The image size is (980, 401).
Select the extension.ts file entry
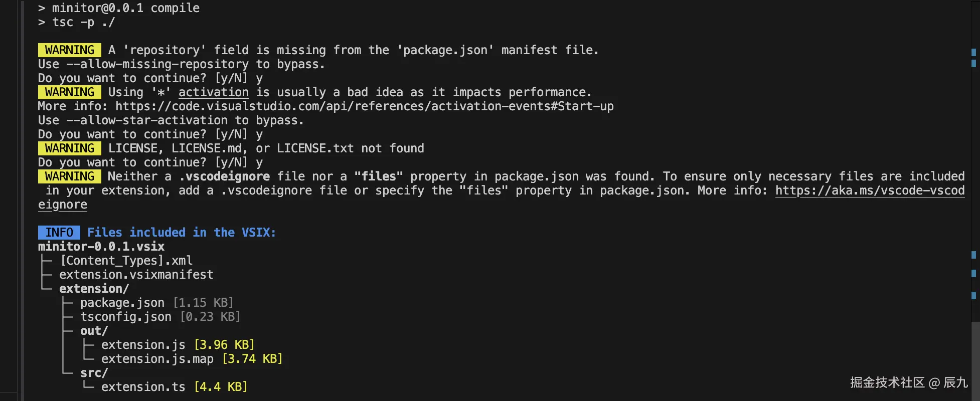click(x=143, y=387)
